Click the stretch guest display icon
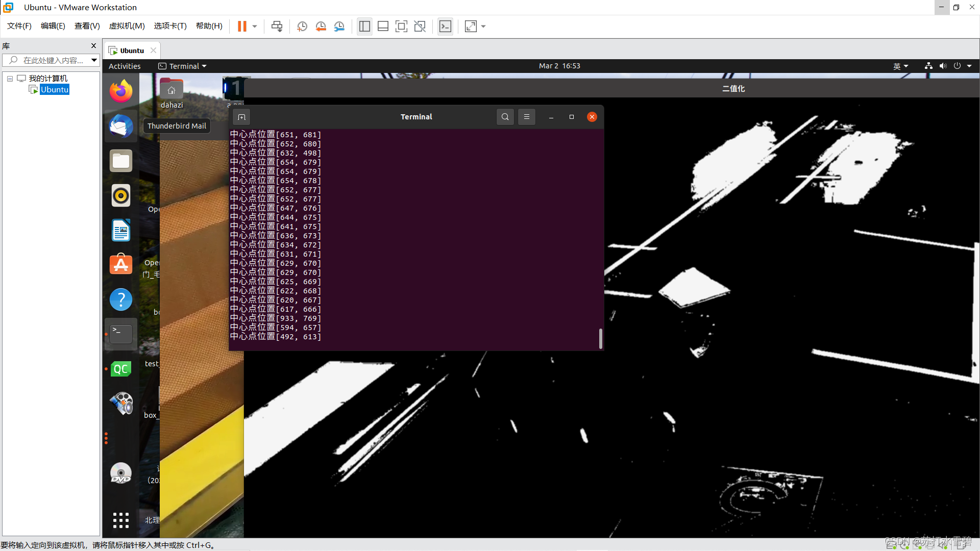The height and width of the screenshot is (551, 980). 471,26
